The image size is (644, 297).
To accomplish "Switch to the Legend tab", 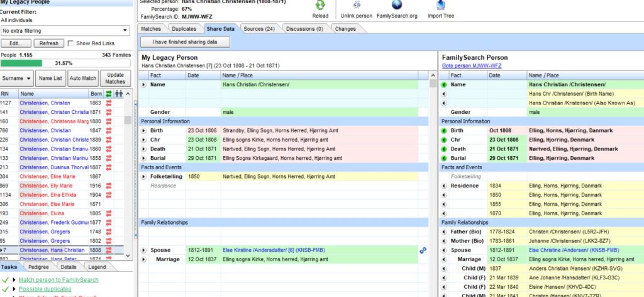I will click(x=97, y=267).
